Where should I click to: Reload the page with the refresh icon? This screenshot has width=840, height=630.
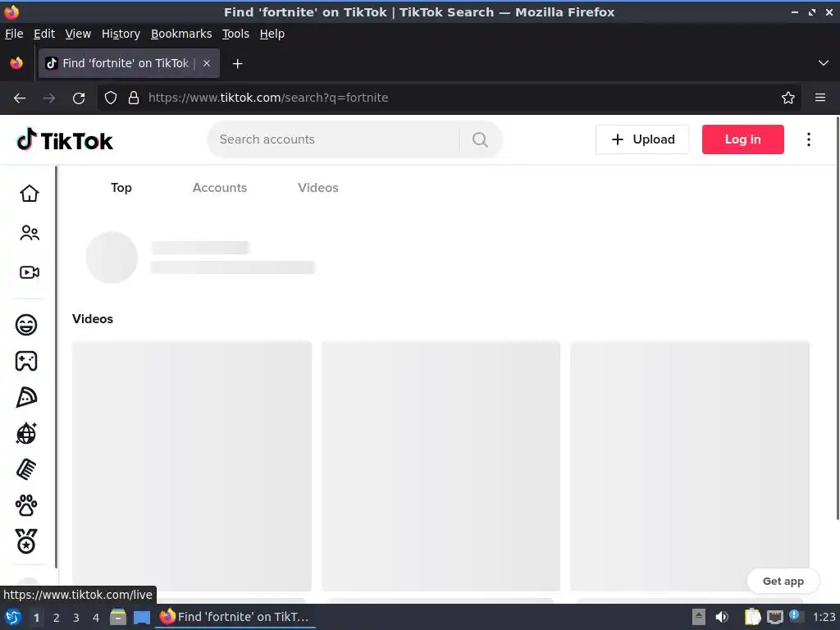pyautogui.click(x=79, y=98)
